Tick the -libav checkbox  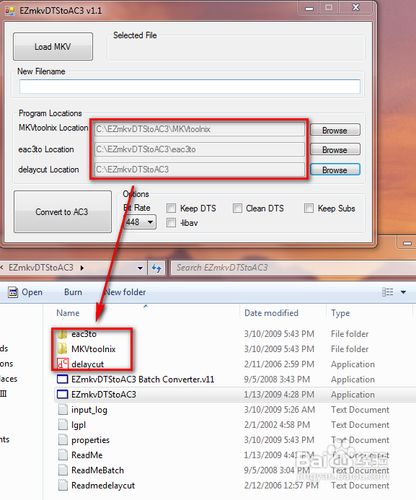pyautogui.click(x=171, y=223)
